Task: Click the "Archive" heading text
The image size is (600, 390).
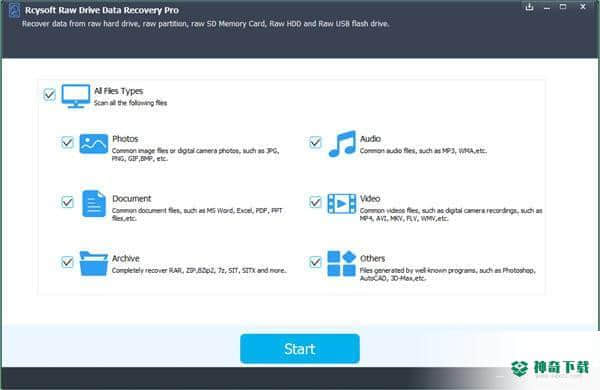Action: (126, 258)
